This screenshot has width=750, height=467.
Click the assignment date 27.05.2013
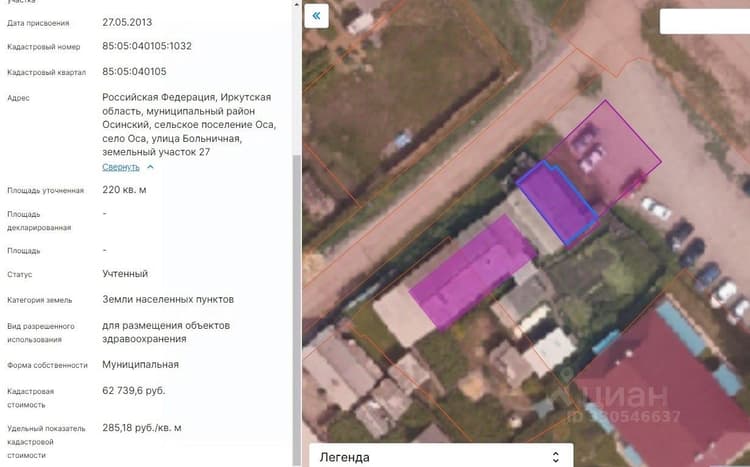127,22
